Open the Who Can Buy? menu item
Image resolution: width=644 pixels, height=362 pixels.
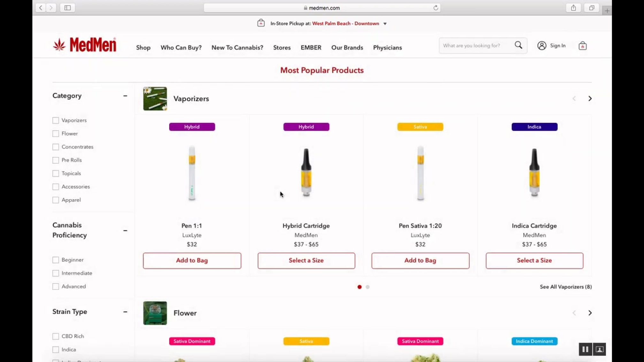[x=181, y=48]
